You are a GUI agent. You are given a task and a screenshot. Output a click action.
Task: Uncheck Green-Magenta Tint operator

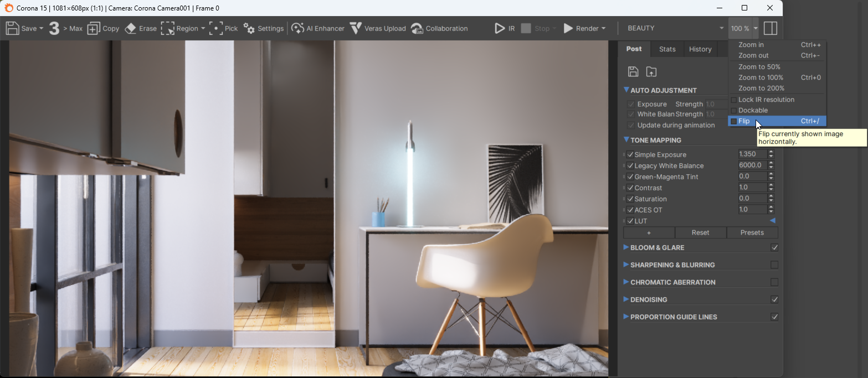click(630, 177)
